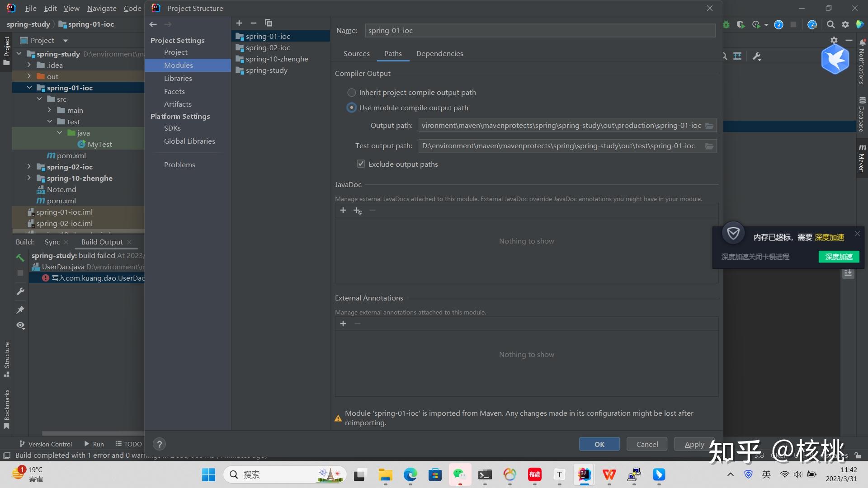Switch to the Dependencies tab

coord(439,53)
